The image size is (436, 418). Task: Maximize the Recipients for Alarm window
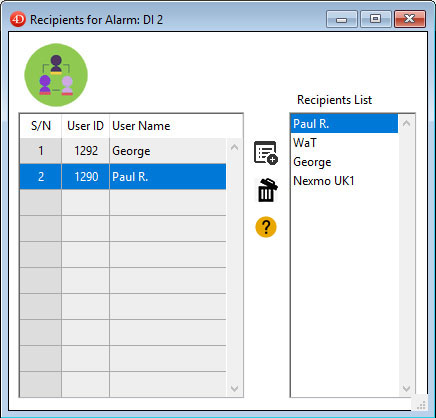(376, 19)
